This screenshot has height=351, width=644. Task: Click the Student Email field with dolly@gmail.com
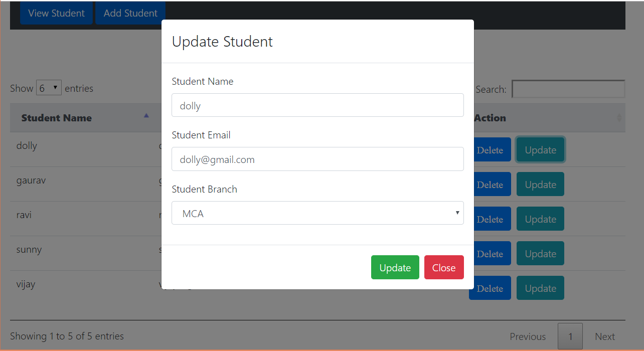[317, 159]
